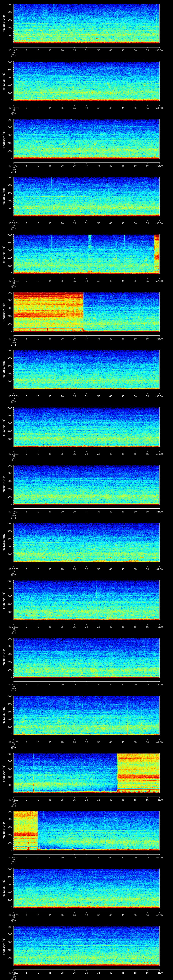173x980 pixels.
Task: Click the 'Frequency (Hz)' axis title of the 17:29:00 panel
Action: (4, 24)
